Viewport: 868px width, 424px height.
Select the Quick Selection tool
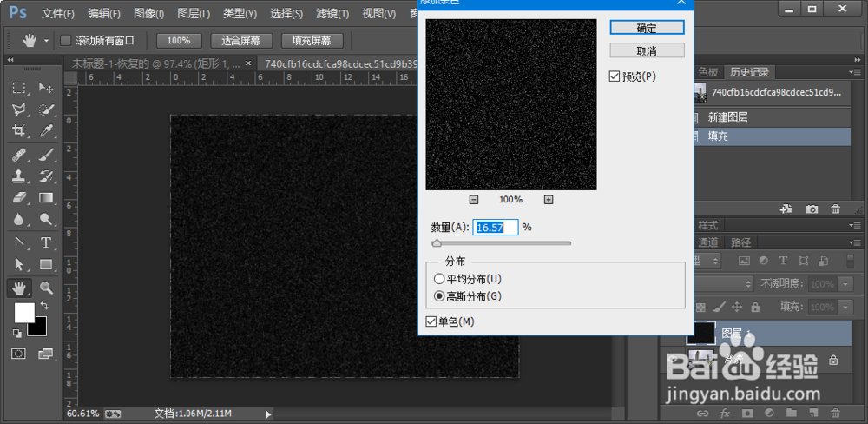pyautogui.click(x=46, y=109)
